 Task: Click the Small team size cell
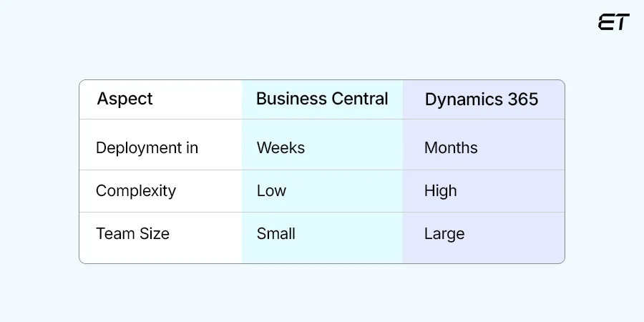click(x=275, y=234)
